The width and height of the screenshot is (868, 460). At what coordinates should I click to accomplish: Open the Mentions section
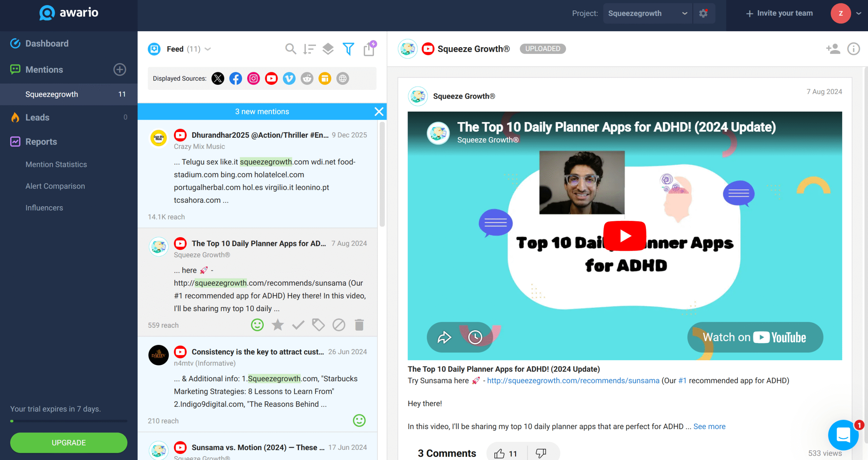pos(44,70)
